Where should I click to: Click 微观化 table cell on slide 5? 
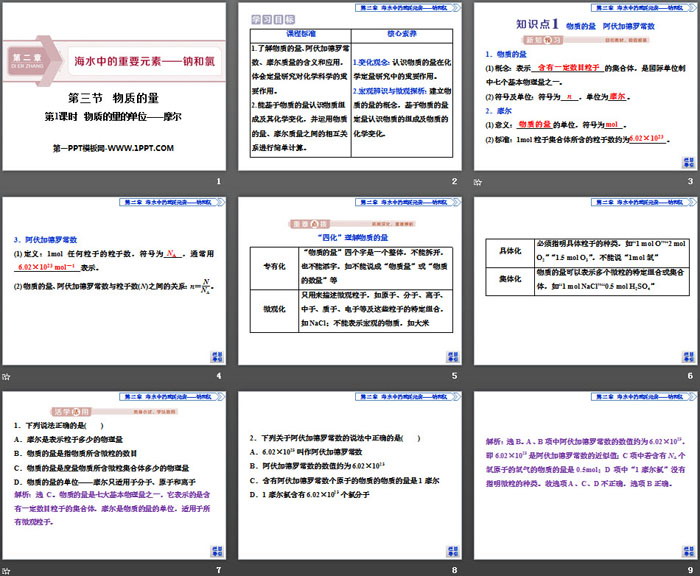click(x=274, y=309)
